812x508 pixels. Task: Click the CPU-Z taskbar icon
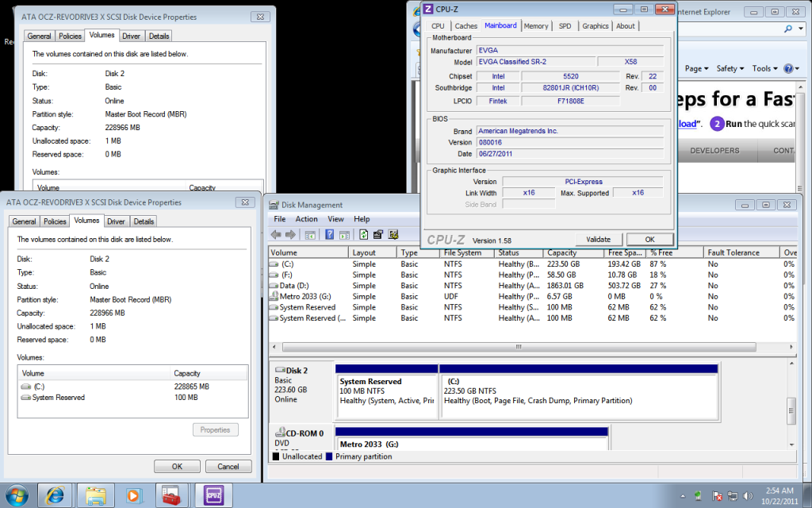point(214,495)
